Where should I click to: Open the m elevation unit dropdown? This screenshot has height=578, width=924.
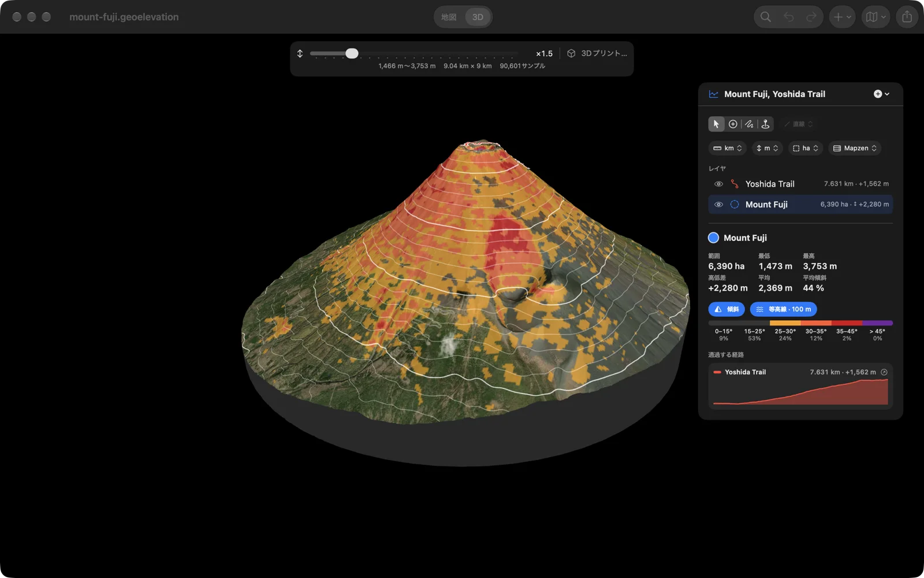point(767,149)
